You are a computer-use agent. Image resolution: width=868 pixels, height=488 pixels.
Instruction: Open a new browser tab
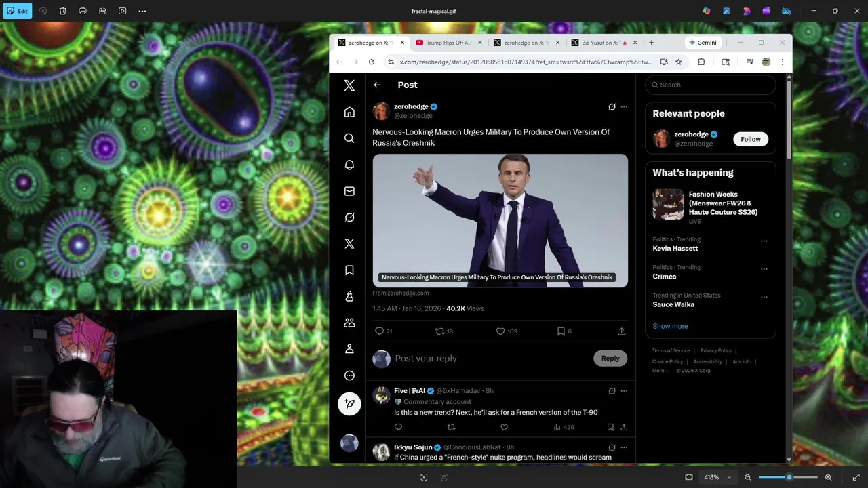(x=651, y=43)
